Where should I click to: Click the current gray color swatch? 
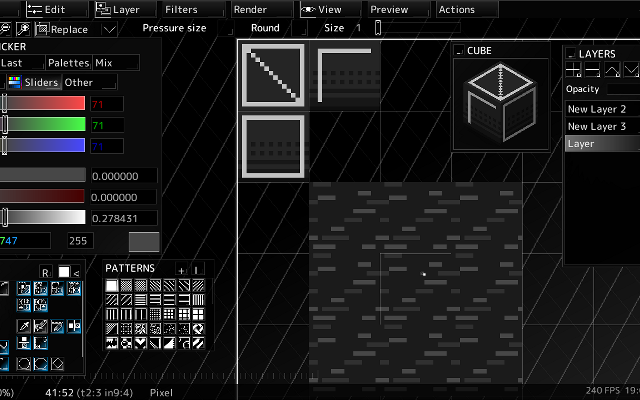click(144, 242)
